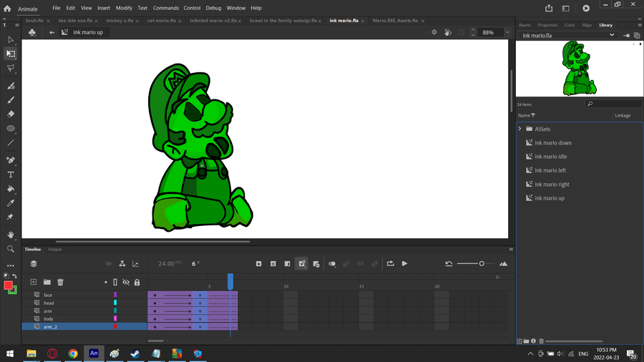The width and height of the screenshot is (644, 362).
Task: Select the Fluid Brush tool
Action: (11, 86)
